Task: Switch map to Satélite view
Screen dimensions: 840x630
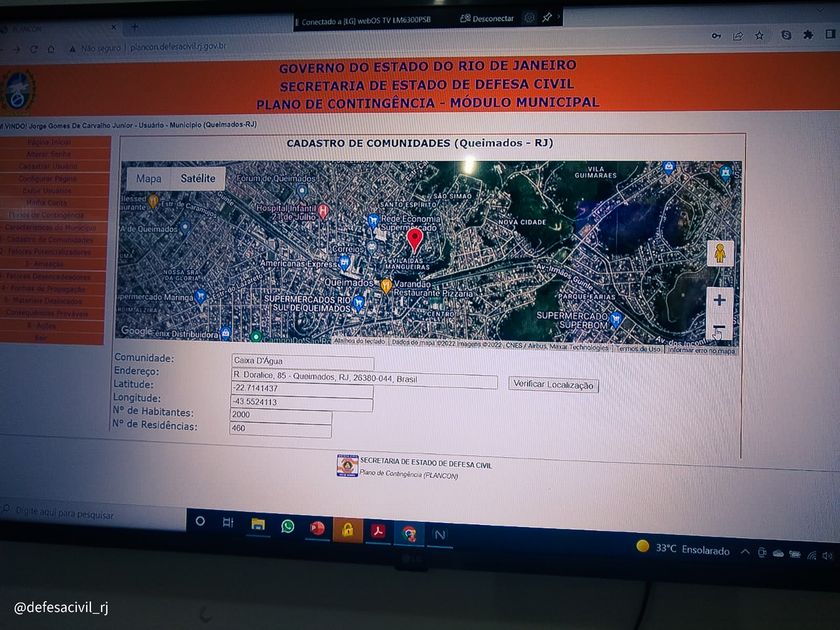Action: point(198,178)
